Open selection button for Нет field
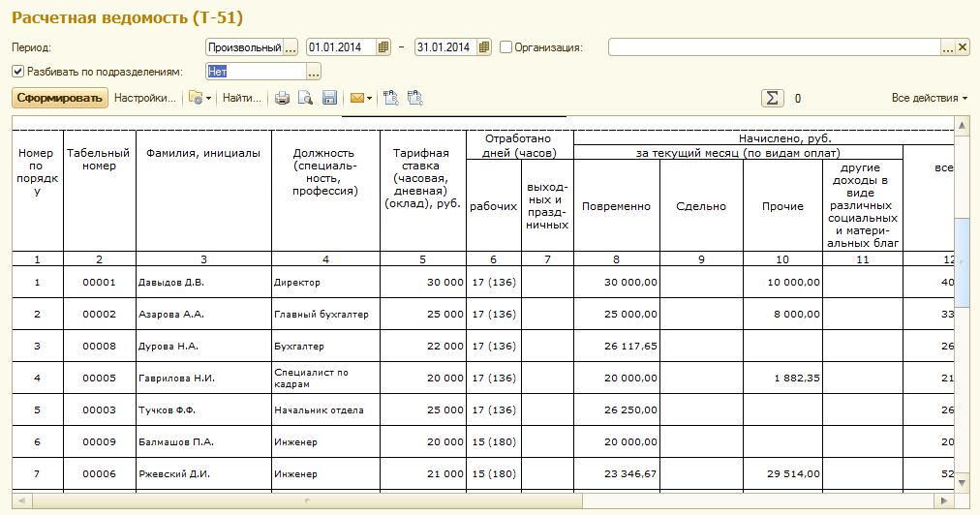 [x=313, y=72]
